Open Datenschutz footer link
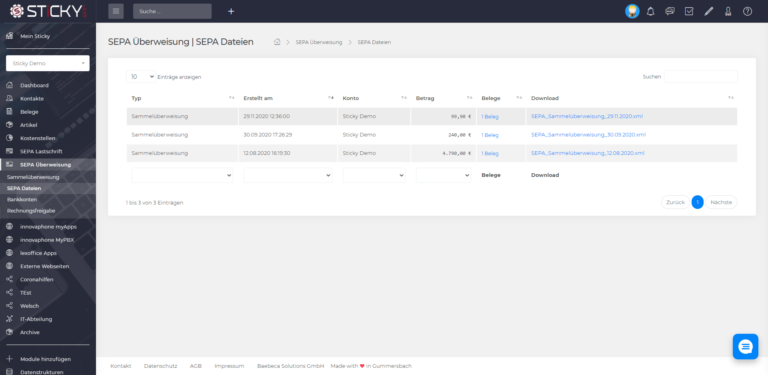The image size is (768, 375). 161,366
